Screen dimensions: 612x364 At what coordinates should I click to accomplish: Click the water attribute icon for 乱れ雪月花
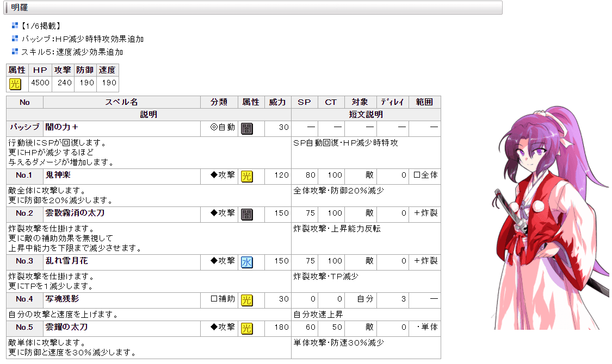[247, 262]
